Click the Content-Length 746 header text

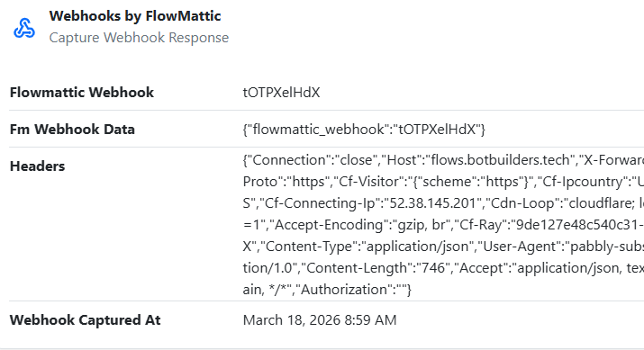[x=376, y=268]
